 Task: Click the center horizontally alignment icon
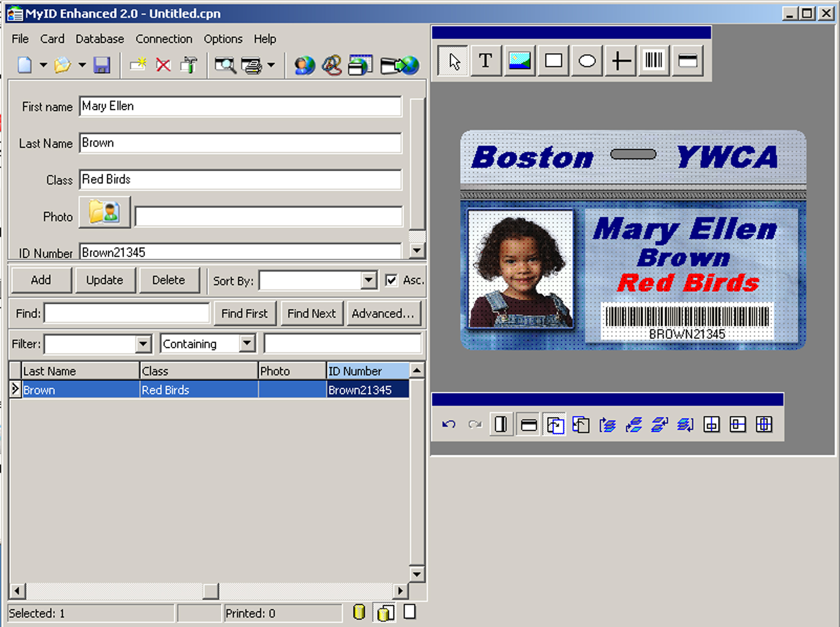tap(738, 424)
